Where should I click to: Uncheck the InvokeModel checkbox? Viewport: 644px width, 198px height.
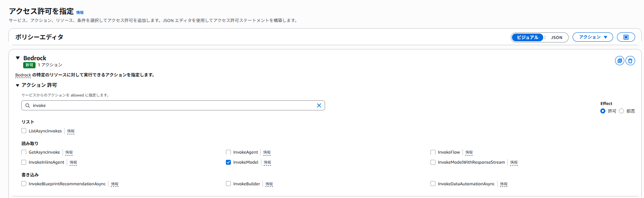coord(228,162)
